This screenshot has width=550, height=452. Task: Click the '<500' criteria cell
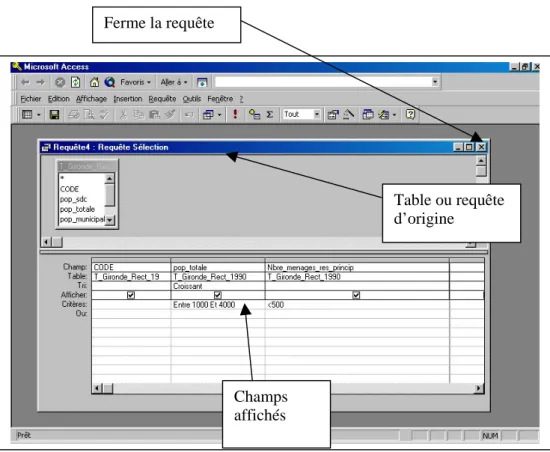tap(357, 305)
